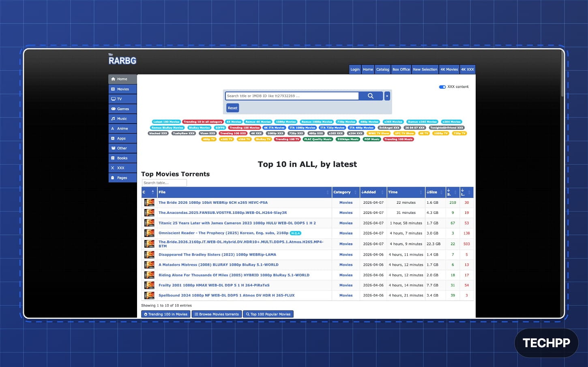Click the thumbnail icon in the Riding Alone row
Image resolution: width=588 pixels, height=367 pixels.
(149, 275)
